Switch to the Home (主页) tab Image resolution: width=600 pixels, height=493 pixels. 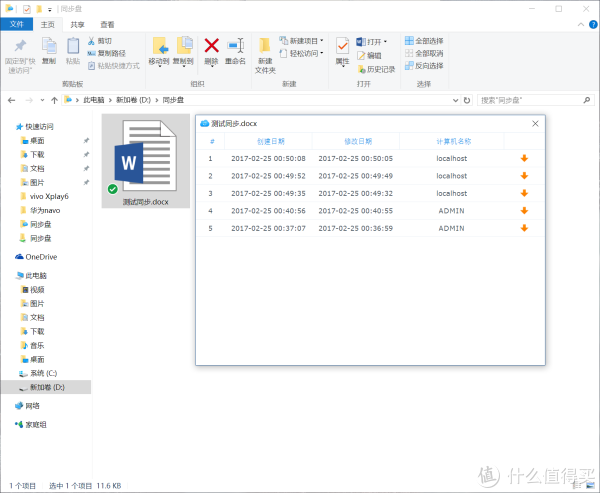(48, 24)
